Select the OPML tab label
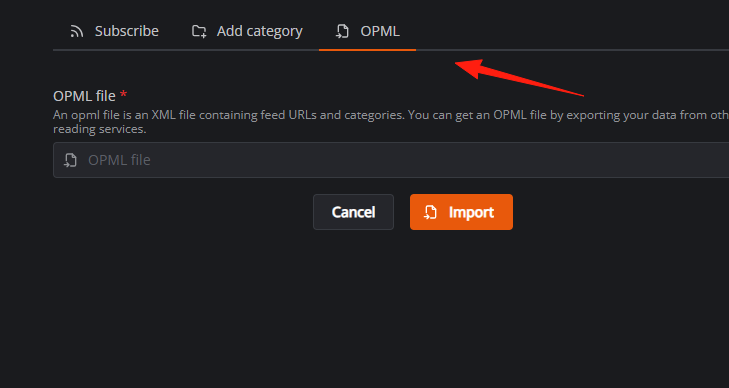Image resolution: width=729 pixels, height=388 pixels. click(380, 31)
